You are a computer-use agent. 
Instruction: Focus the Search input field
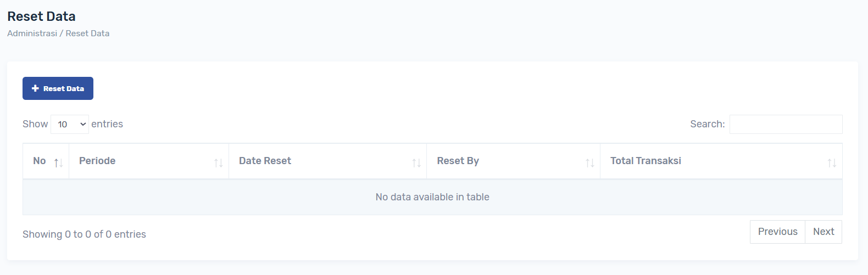[786, 125]
